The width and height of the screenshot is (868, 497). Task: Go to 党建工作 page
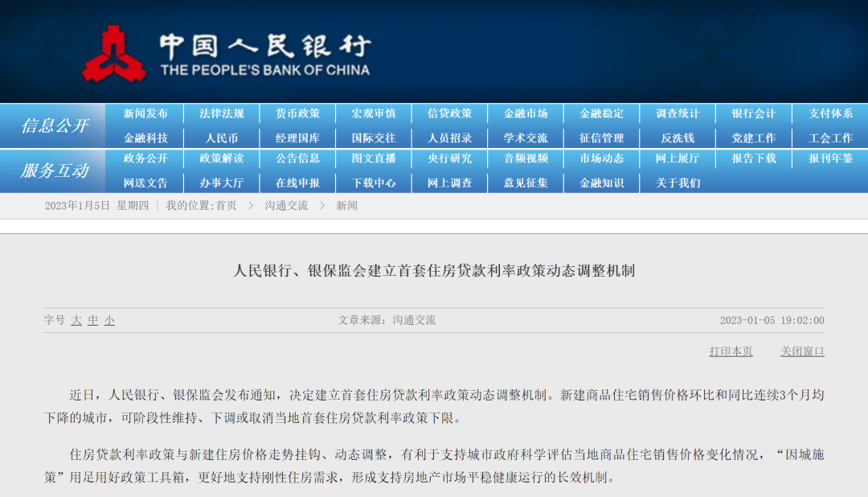pos(753,138)
